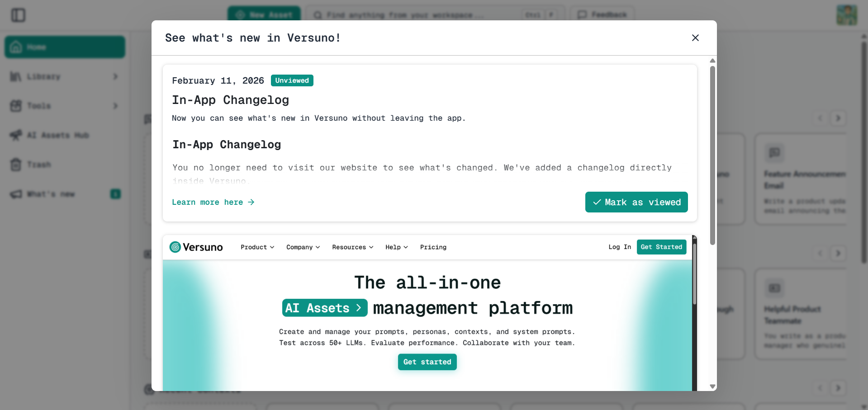The width and height of the screenshot is (868, 410).
Task: Open the Learn more here link
Action: pyautogui.click(x=213, y=202)
